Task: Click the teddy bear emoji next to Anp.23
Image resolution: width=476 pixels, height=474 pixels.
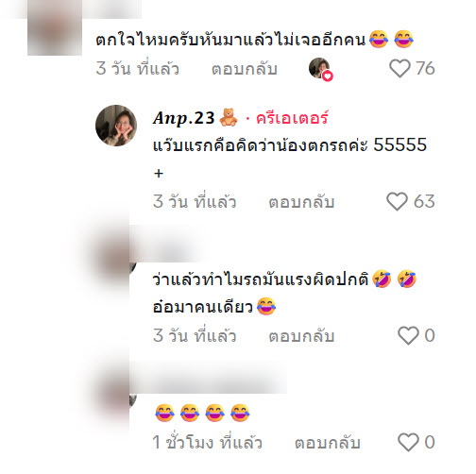Action: click(229, 117)
